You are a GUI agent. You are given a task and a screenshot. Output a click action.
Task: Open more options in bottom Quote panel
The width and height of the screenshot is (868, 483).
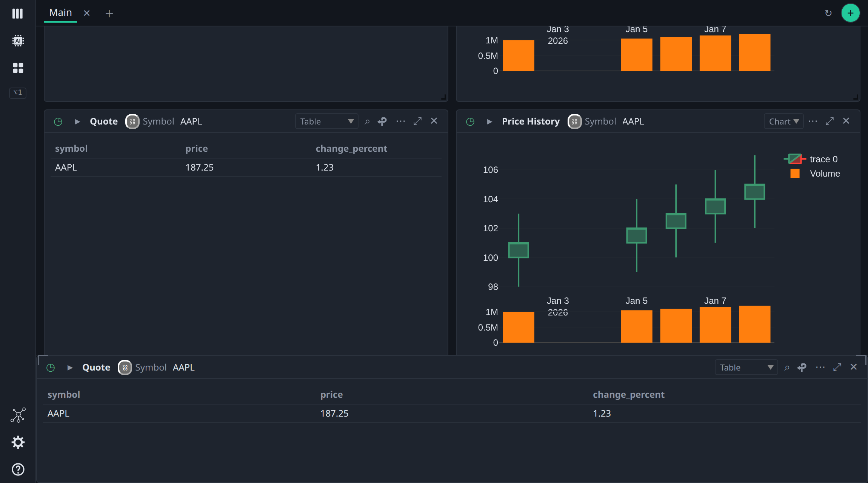point(820,367)
